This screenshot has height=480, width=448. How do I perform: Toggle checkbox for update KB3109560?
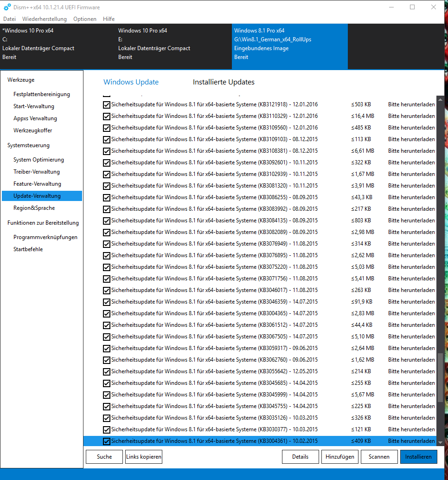click(x=106, y=128)
